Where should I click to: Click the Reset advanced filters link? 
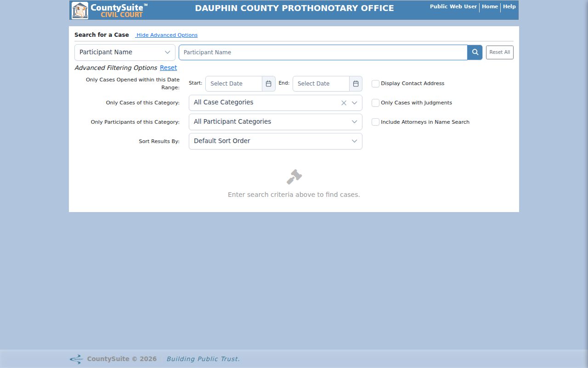pyautogui.click(x=168, y=68)
